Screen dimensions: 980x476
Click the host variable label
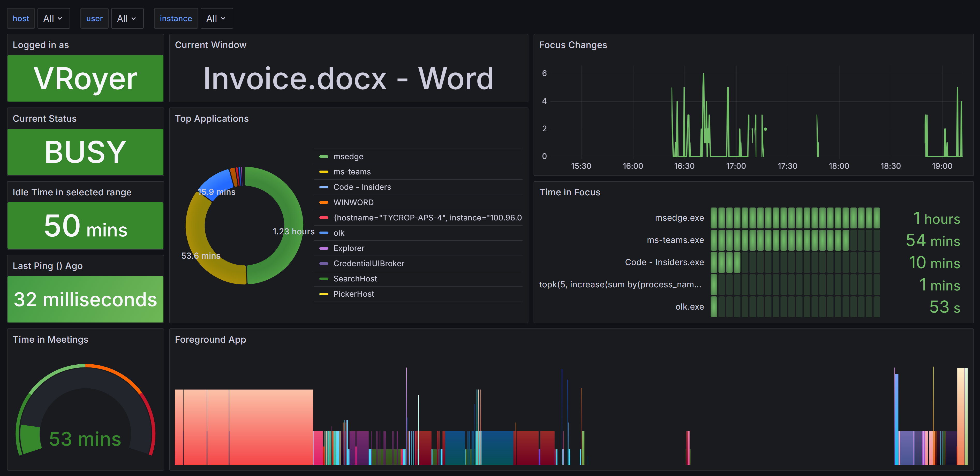[x=20, y=18]
